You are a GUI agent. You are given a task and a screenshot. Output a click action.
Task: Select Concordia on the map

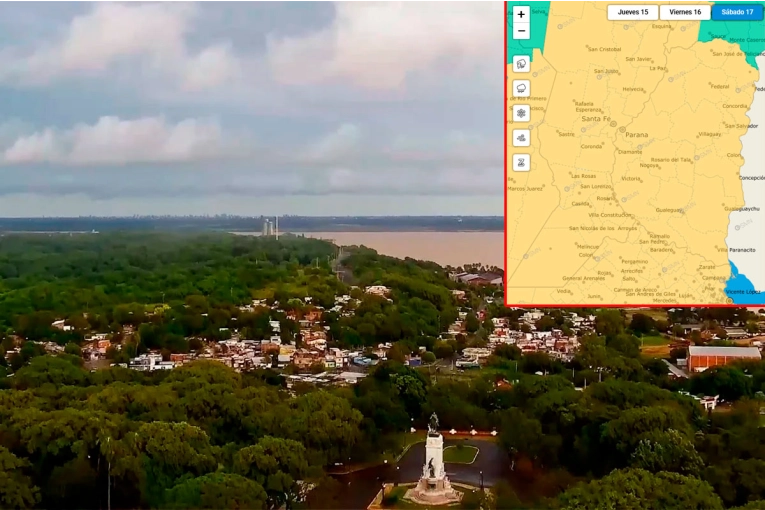click(x=734, y=106)
